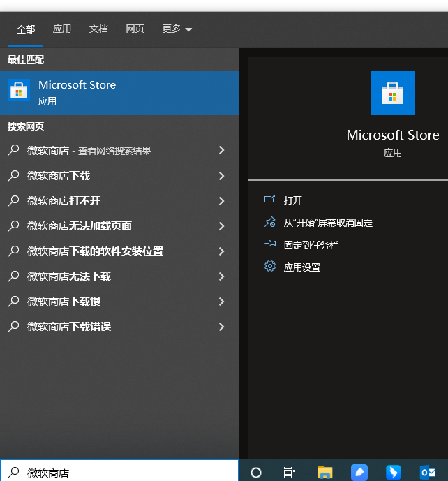Select 微软商店下载的软件安装位置 suggestion
The image size is (448, 481).
click(x=119, y=251)
